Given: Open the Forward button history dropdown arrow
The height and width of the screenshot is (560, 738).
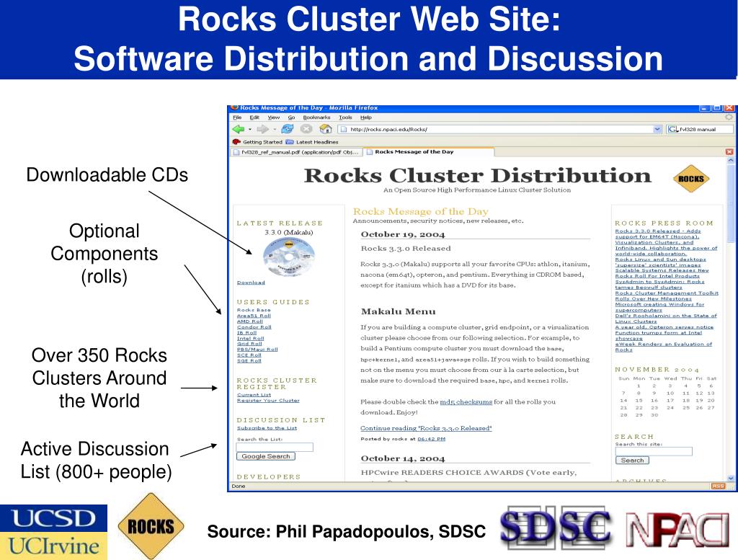Looking at the screenshot, I should [x=275, y=130].
